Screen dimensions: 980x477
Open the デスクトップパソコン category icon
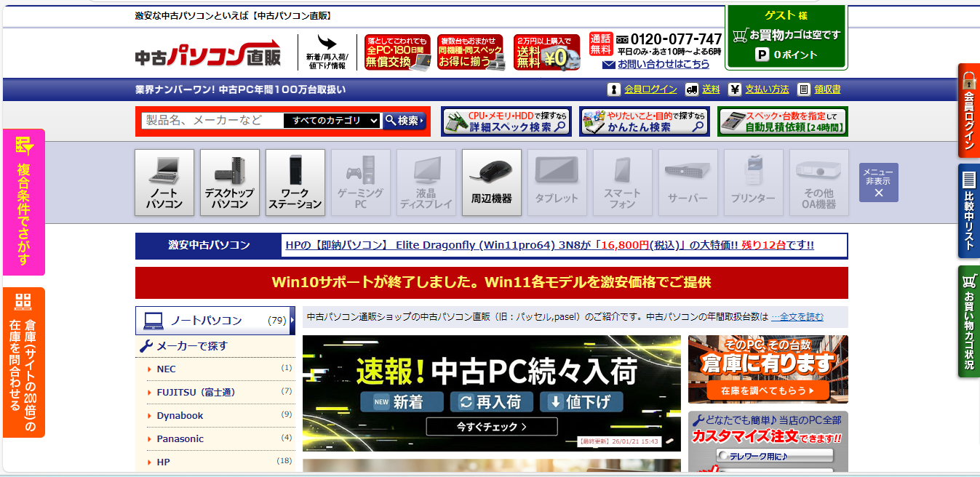pyautogui.click(x=230, y=183)
